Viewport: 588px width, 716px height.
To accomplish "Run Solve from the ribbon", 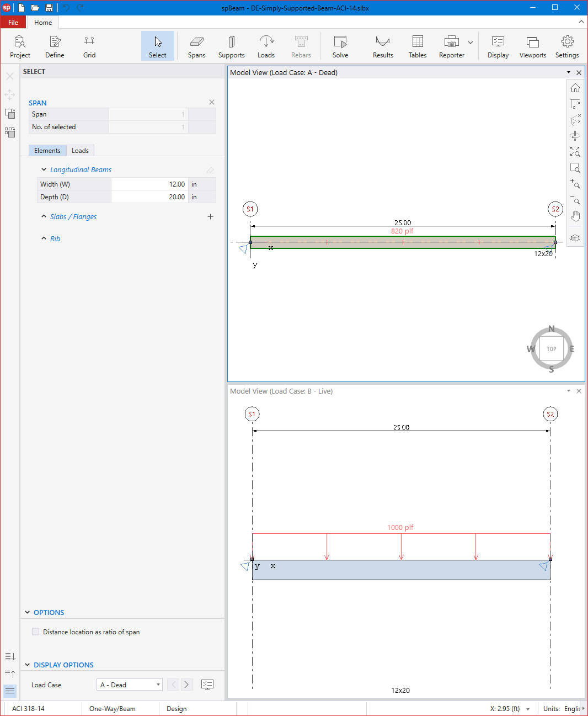I will tap(340, 47).
